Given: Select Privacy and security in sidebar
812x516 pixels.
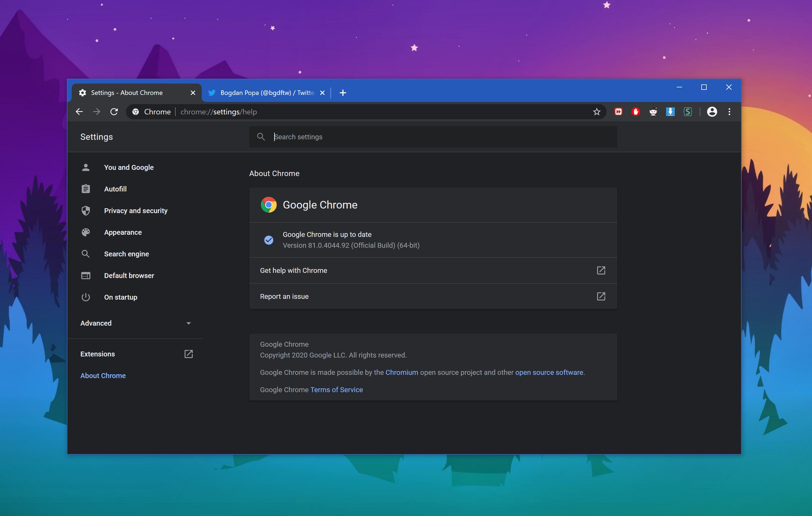Looking at the screenshot, I should tap(136, 211).
